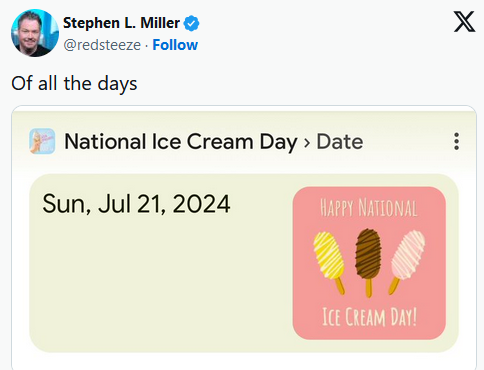Click the yellow popsicle illustration
484x370 pixels.
[x=330, y=263]
